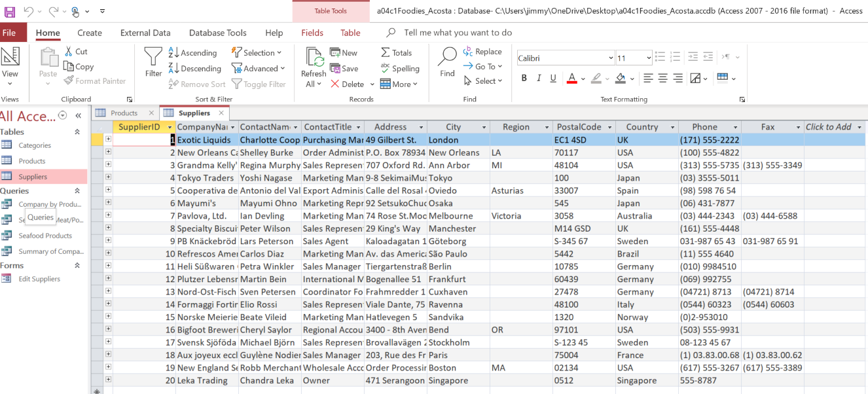The height and width of the screenshot is (394, 868).
Task: Select the Format Painter
Action: (95, 81)
